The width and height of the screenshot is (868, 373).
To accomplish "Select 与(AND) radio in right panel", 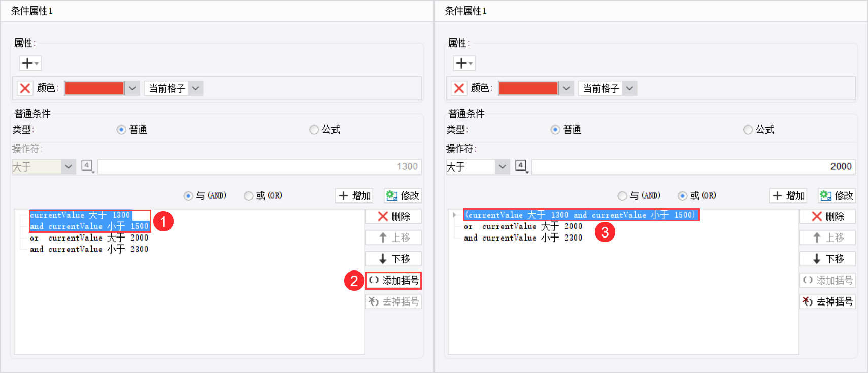I will pos(622,196).
